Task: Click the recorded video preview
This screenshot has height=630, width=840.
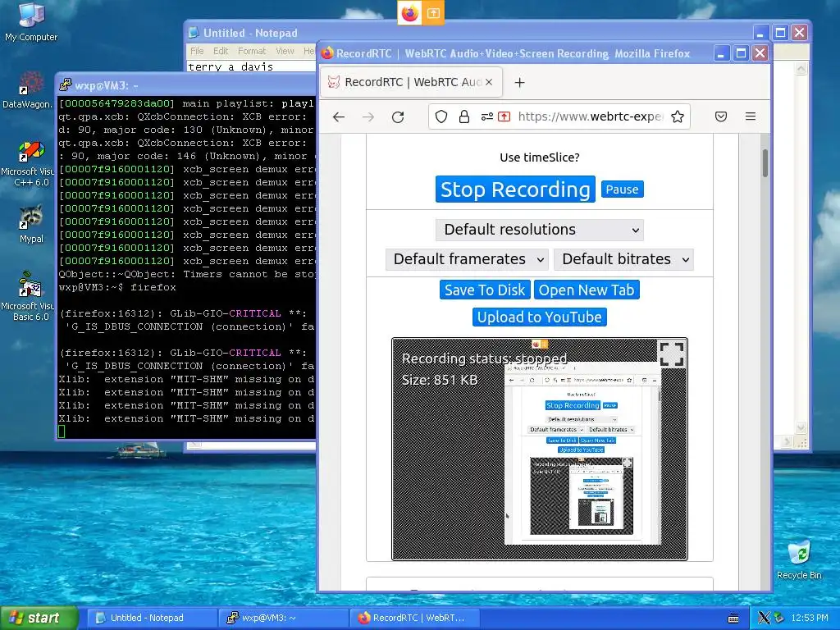Action: point(540,449)
